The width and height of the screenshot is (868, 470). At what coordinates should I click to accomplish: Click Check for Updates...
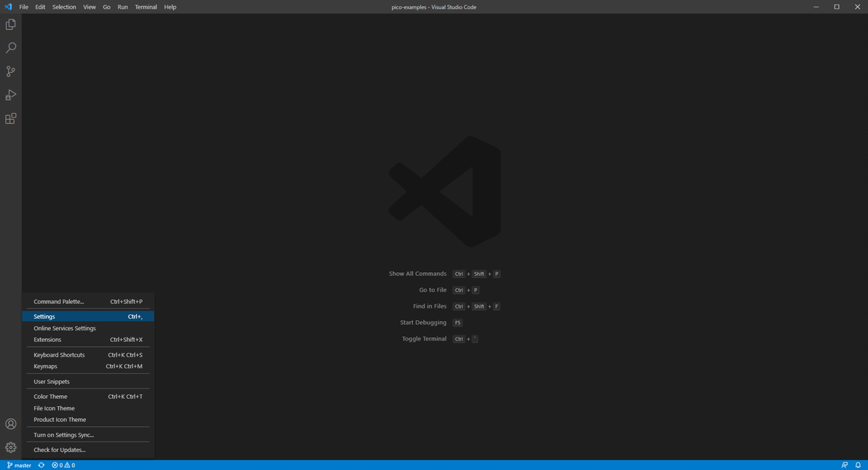pyautogui.click(x=88, y=450)
